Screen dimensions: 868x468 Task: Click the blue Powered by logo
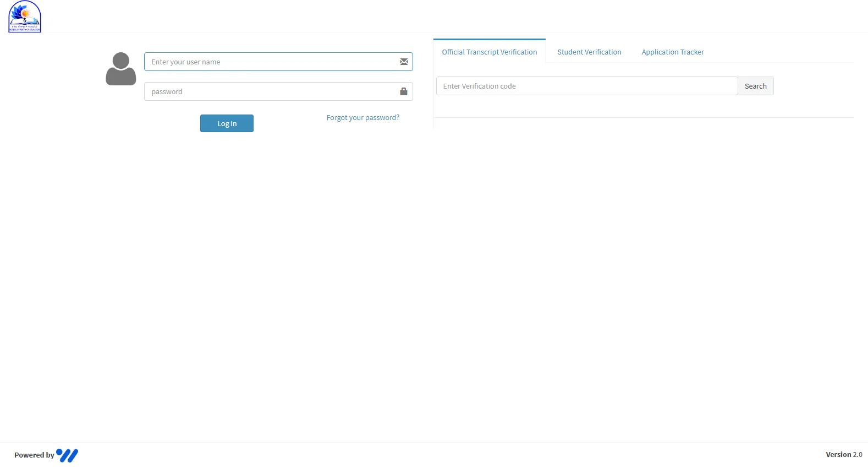click(67, 455)
